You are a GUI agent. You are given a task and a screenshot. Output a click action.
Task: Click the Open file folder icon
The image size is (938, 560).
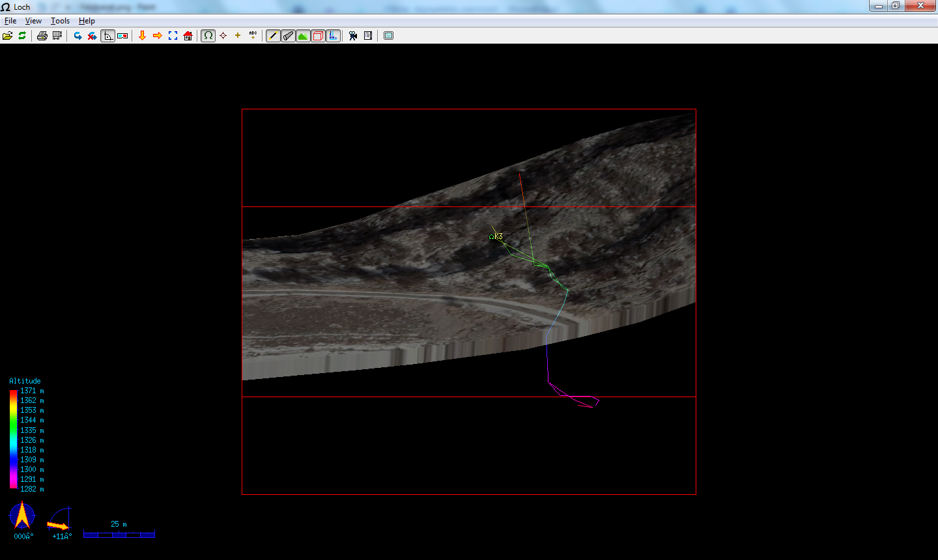coord(7,36)
